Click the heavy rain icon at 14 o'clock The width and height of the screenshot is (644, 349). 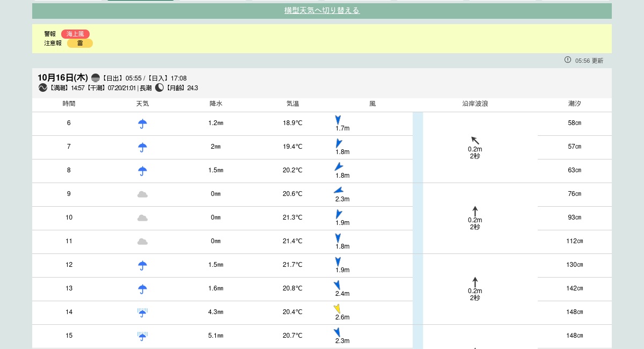pyautogui.click(x=142, y=312)
